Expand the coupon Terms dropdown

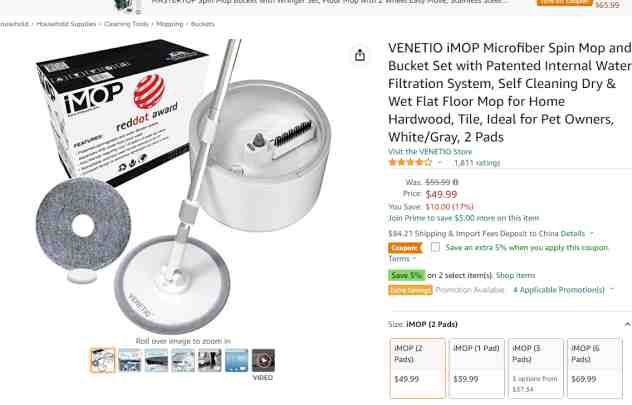[402, 259]
